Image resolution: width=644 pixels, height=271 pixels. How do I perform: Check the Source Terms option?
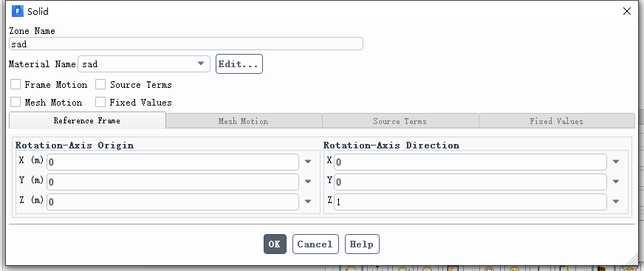(100, 85)
